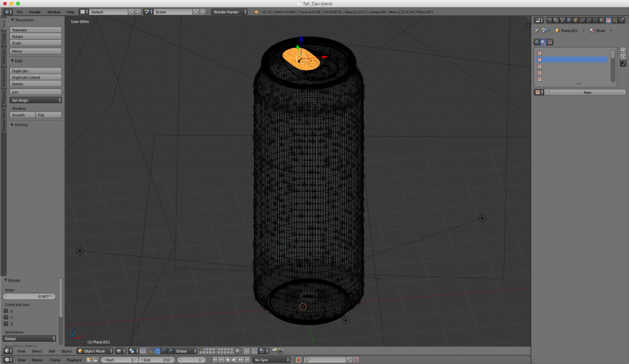Open the Blender Render engine dropdown

coord(229,12)
